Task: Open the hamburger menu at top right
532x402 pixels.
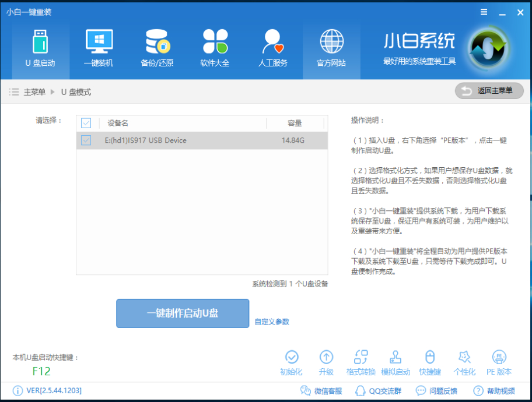Action: click(x=484, y=12)
